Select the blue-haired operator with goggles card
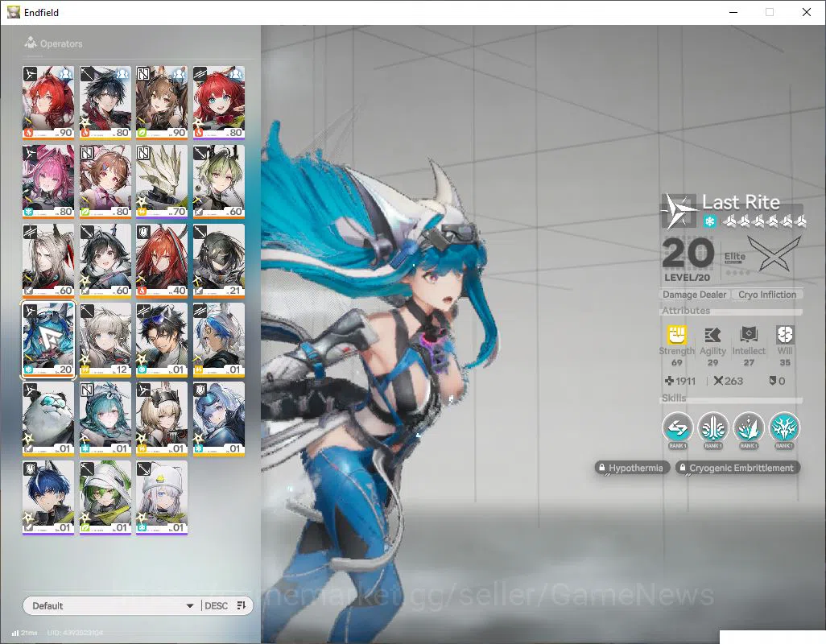Screen dimensions: 826x644 [x=219, y=419]
